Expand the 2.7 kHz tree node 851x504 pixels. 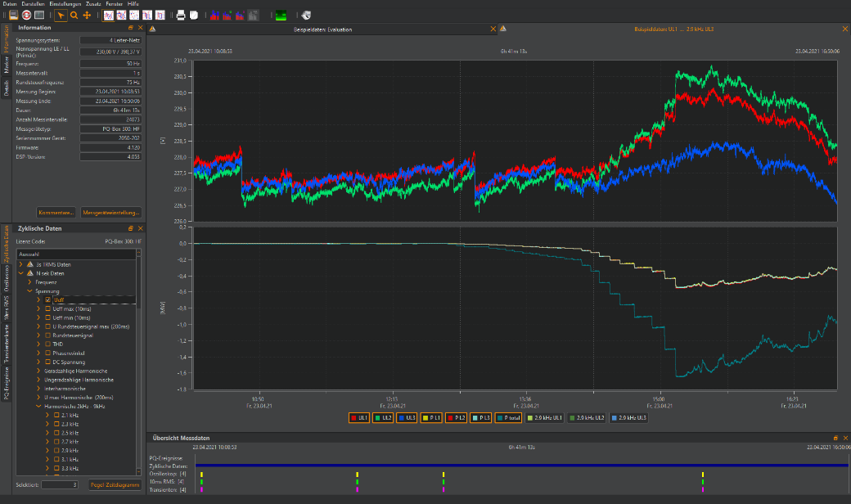(47, 442)
